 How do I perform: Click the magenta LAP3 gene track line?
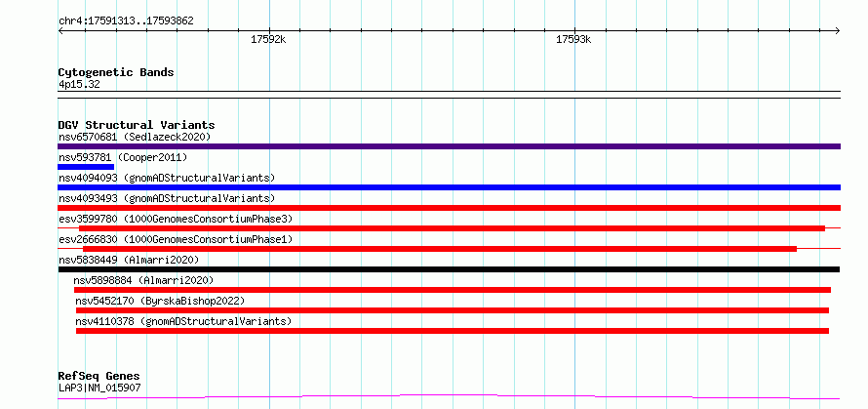pyautogui.click(x=449, y=396)
